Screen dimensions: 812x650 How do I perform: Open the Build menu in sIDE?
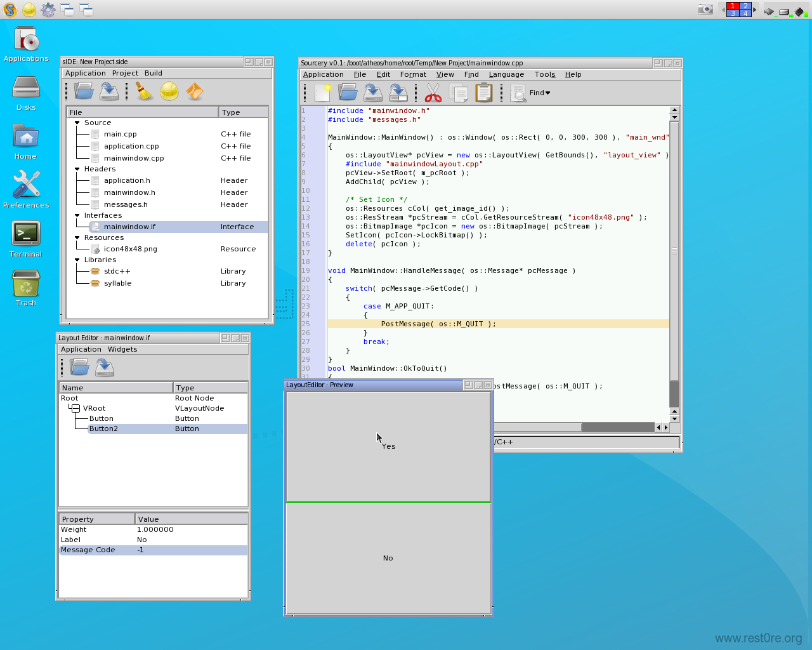pos(154,73)
